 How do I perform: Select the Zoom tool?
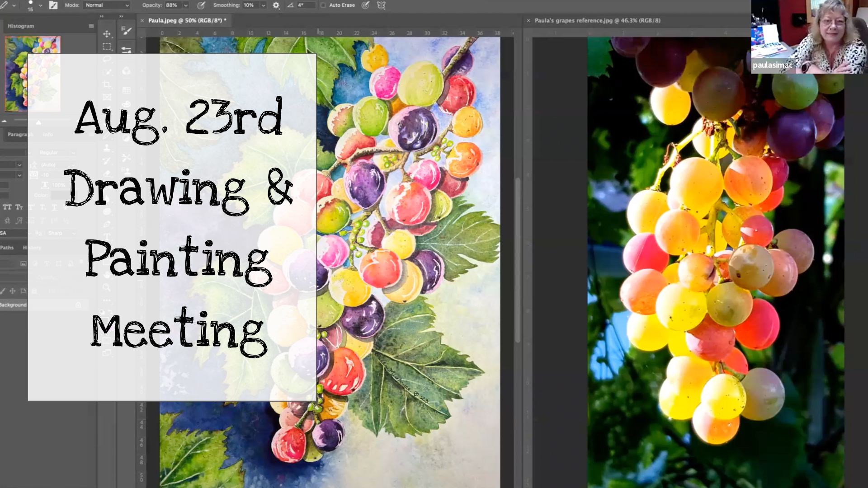point(107,287)
